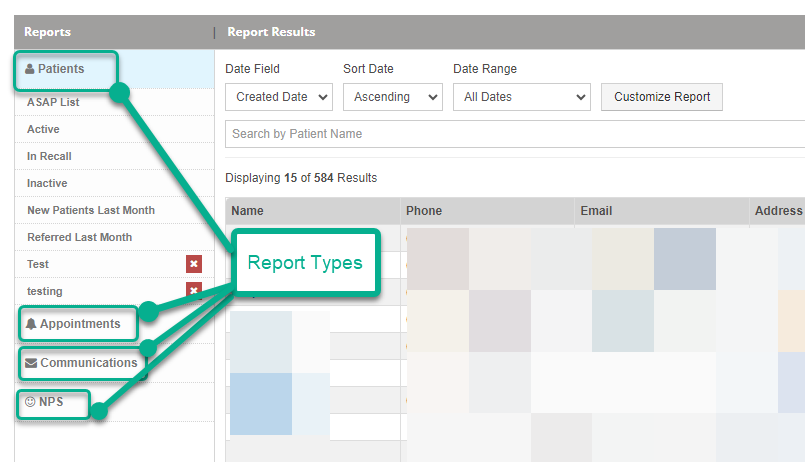The image size is (805, 462).
Task: Open the ASAP List report
Action: pyautogui.click(x=53, y=102)
